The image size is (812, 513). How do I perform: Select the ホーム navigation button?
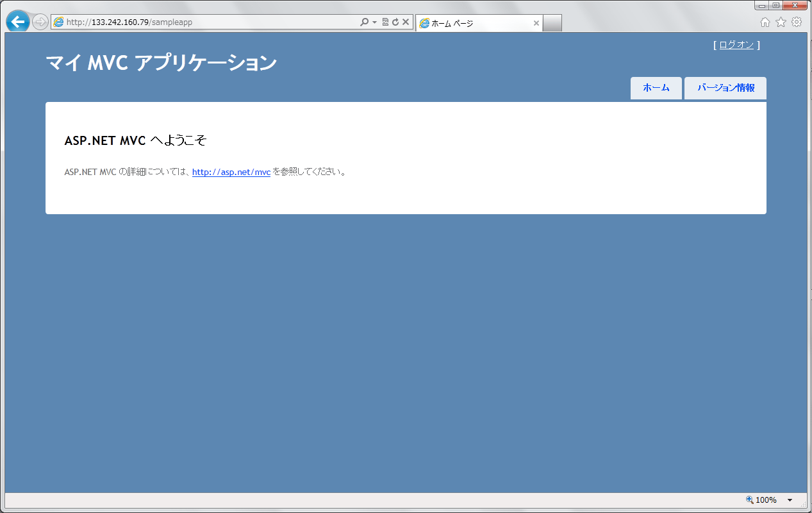[656, 88]
